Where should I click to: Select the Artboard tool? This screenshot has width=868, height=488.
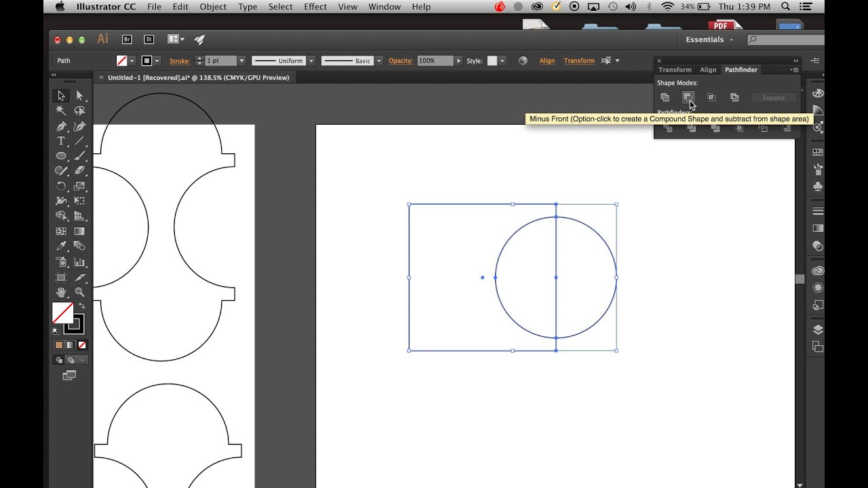61,277
